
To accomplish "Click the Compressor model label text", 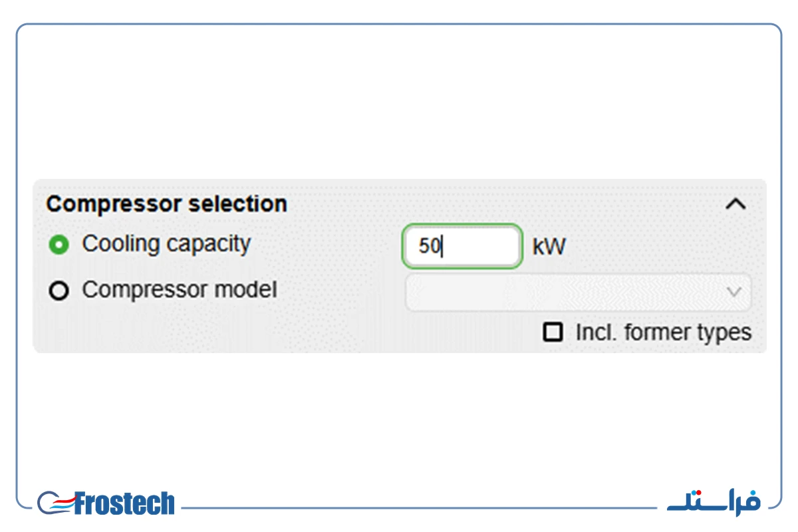I will click(x=180, y=290).
